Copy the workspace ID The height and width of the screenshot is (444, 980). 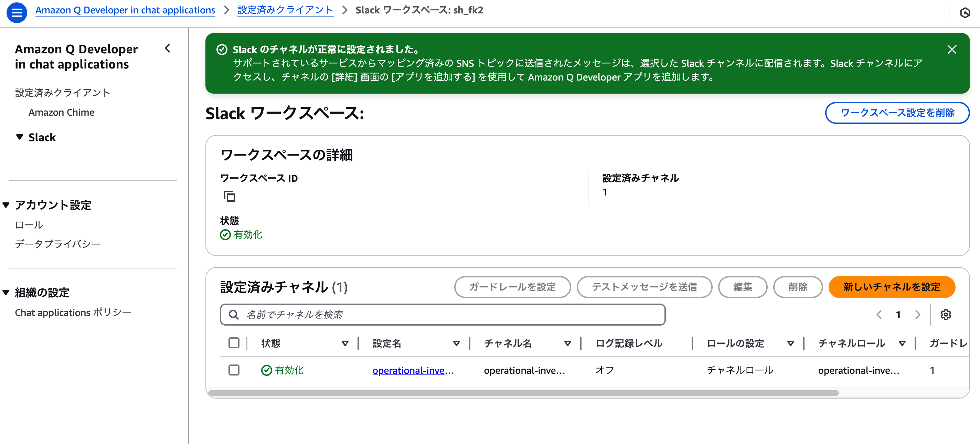(x=229, y=196)
